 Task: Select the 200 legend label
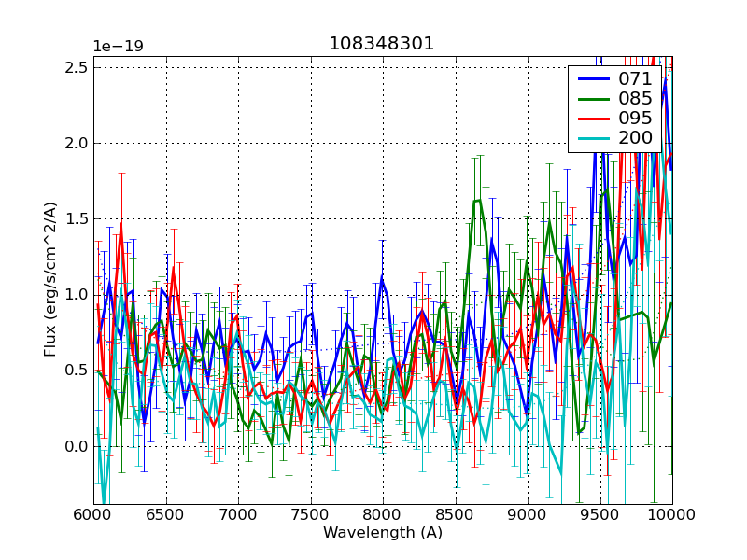click(x=635, y=138)
